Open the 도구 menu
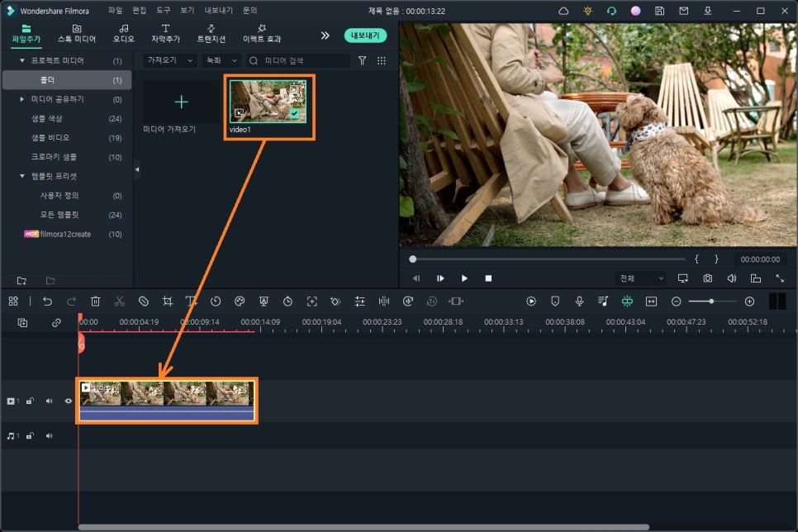 point(164,10)
